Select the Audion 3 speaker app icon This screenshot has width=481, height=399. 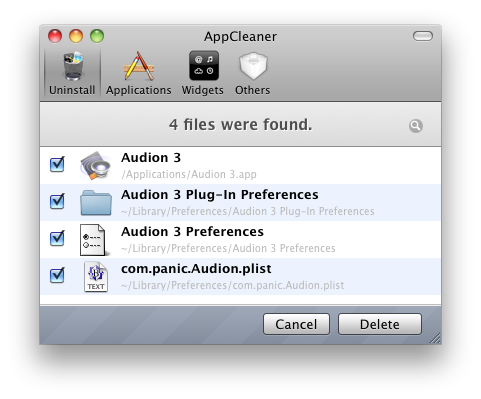coord(96,165)
